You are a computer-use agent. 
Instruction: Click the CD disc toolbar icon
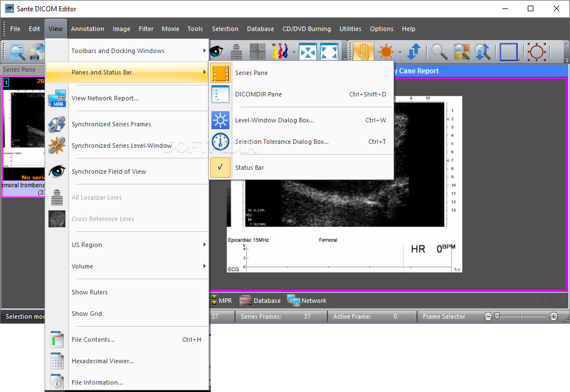(x=37, y=52)
